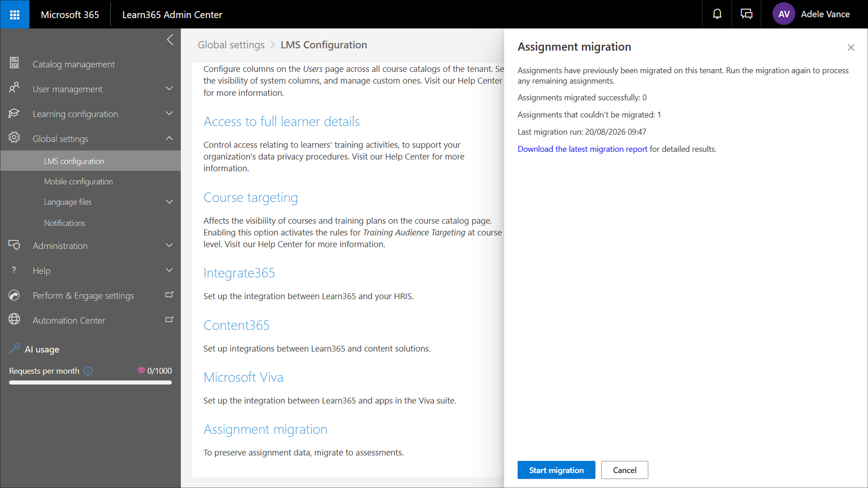This screenshot has width=868, height=488.
Task: Download the latest migration report
Action: click(x=582, y=149)
